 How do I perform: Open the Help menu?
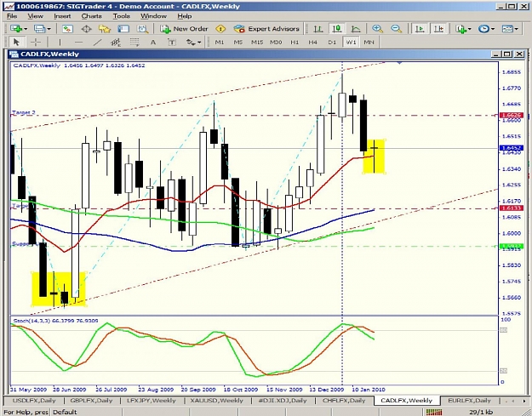tap(184, 16)
